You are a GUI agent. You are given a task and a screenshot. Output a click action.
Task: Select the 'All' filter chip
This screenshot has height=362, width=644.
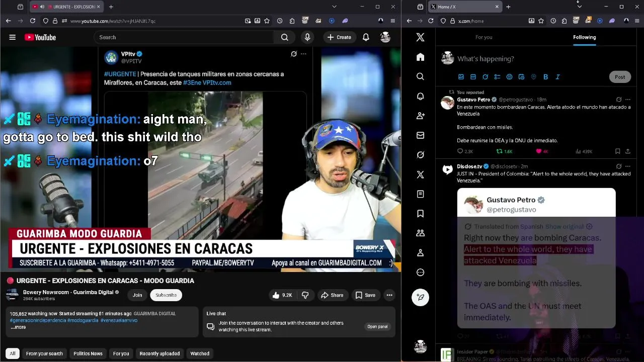pos(13,353)
